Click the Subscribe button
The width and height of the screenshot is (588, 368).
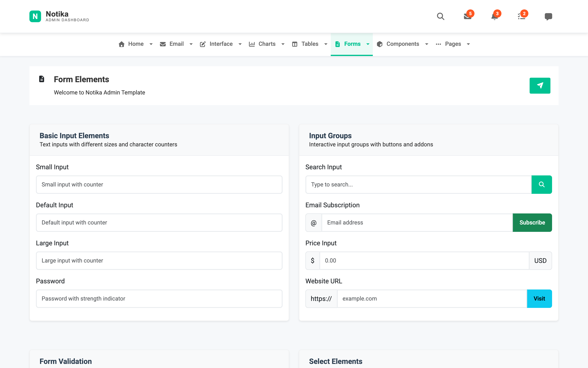tap(532, 223)
